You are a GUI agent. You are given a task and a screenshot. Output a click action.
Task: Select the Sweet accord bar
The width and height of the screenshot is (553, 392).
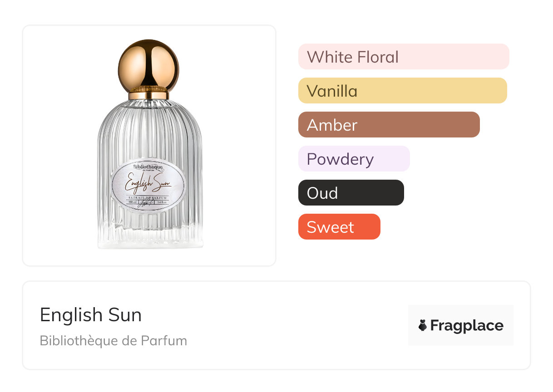click(339, 227)
